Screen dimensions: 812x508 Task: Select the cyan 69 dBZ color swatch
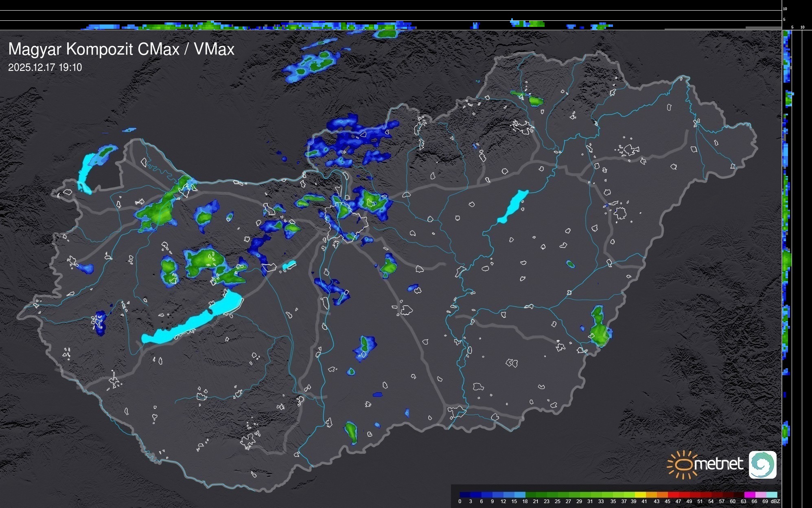(772, 495)
